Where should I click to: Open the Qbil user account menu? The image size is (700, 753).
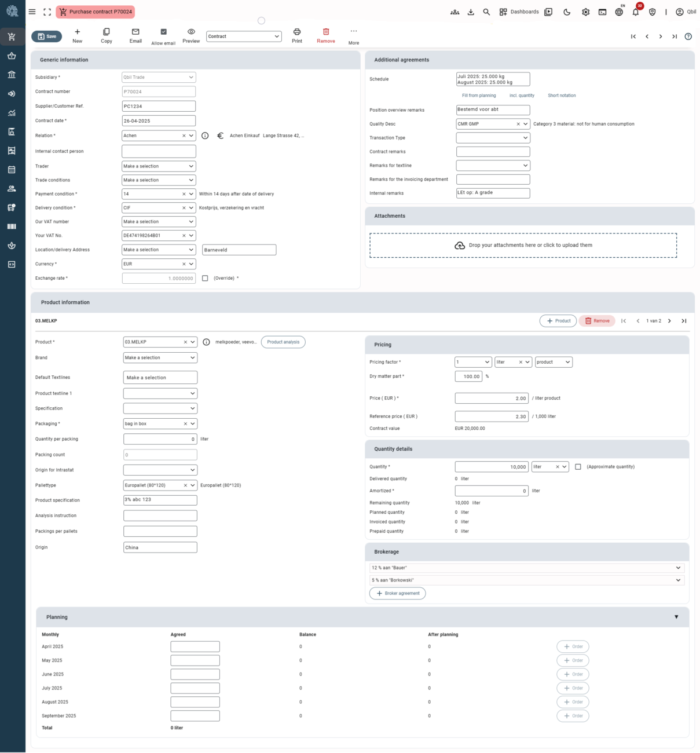686,12
